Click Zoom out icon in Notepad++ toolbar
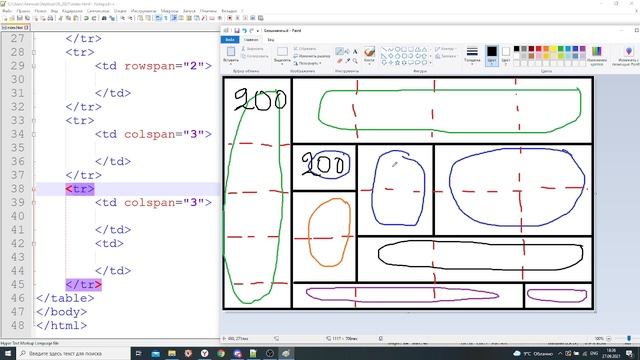Screen dimensions: 640x360 [131, 18]
